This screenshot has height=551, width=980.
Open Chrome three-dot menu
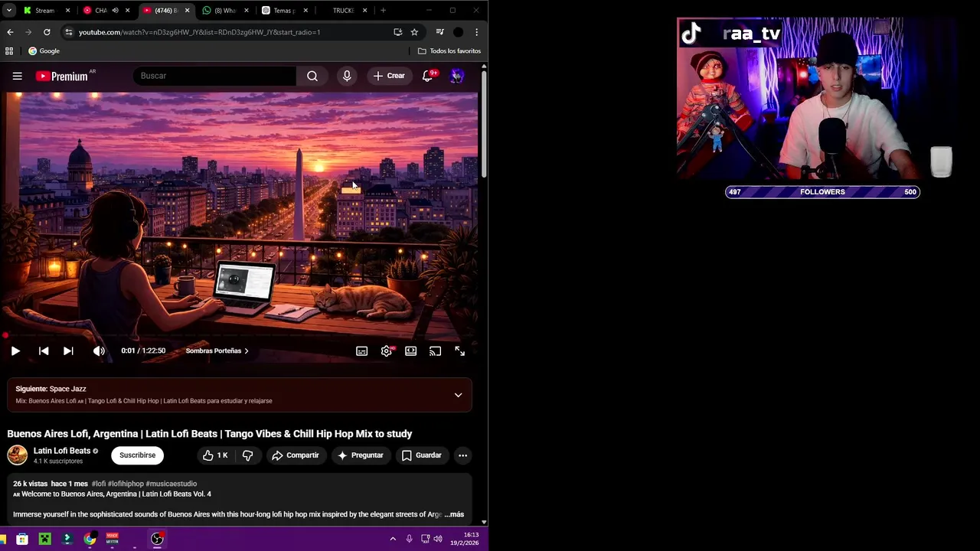point(476,32)
